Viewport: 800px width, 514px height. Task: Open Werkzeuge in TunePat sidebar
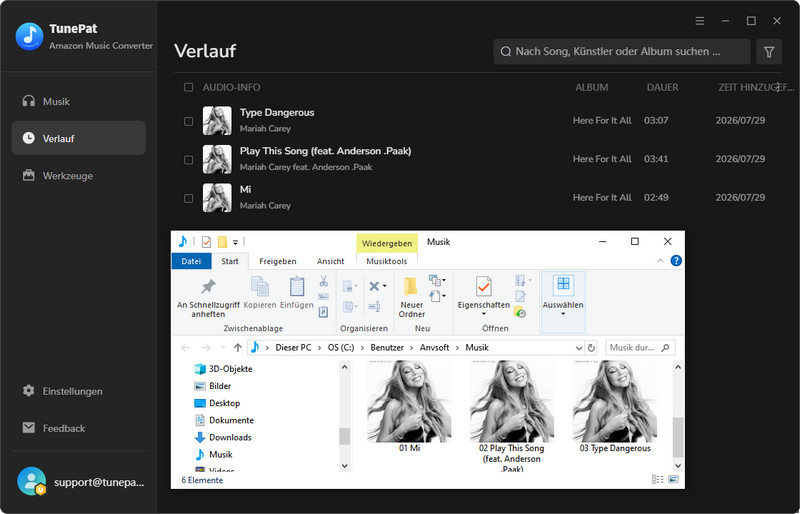[x=79, y=176]
